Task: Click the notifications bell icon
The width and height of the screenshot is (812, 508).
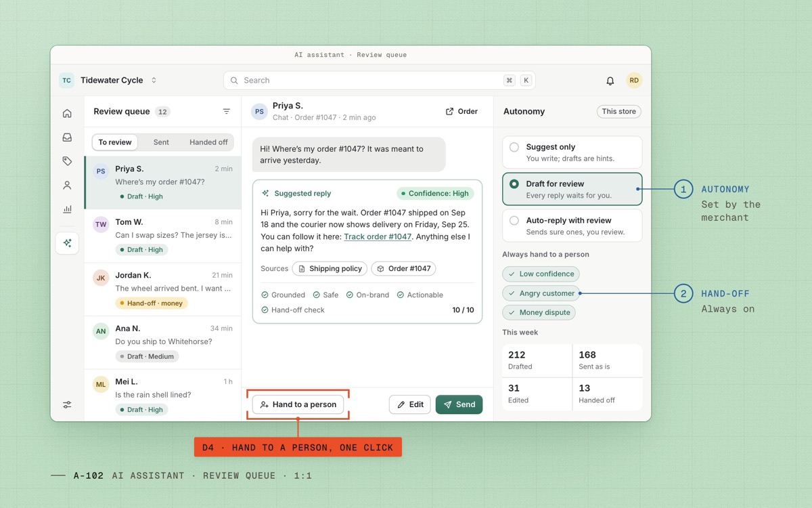Action: pyautogui.click(x=610, y=81)
